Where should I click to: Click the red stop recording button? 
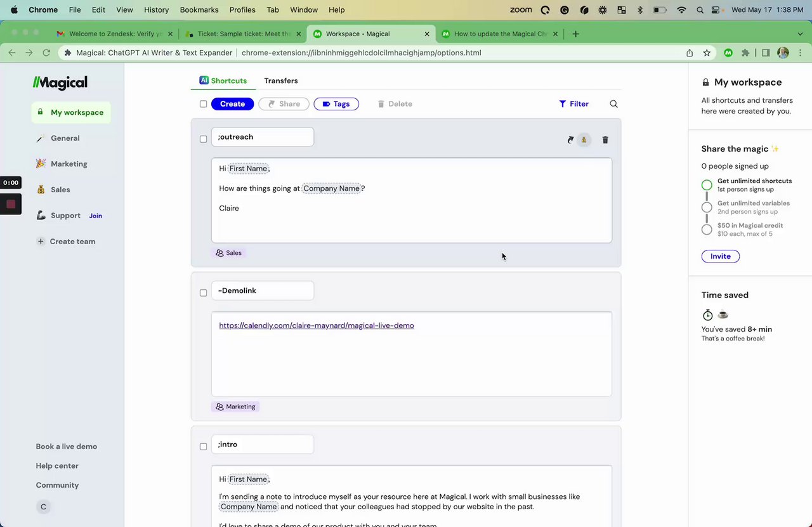tap(11, 204)
